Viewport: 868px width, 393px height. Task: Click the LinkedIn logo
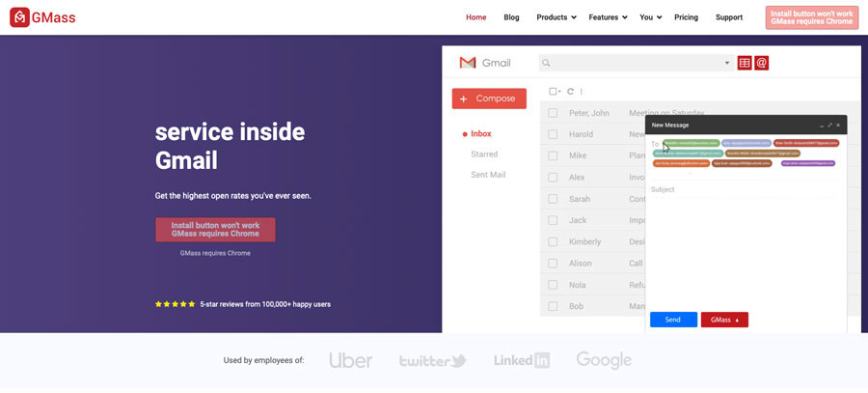[x=522, y=360]
